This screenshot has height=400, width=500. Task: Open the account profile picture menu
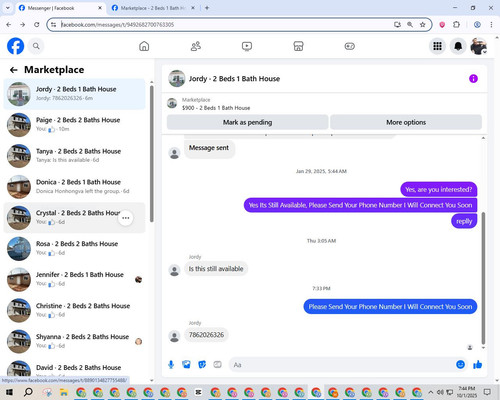point(479,46)
